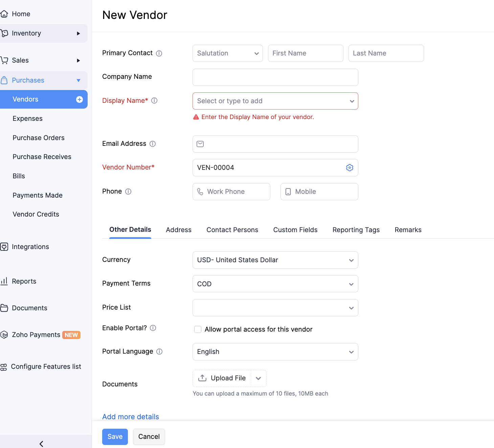Click the Save button

(x=115, y=437)
